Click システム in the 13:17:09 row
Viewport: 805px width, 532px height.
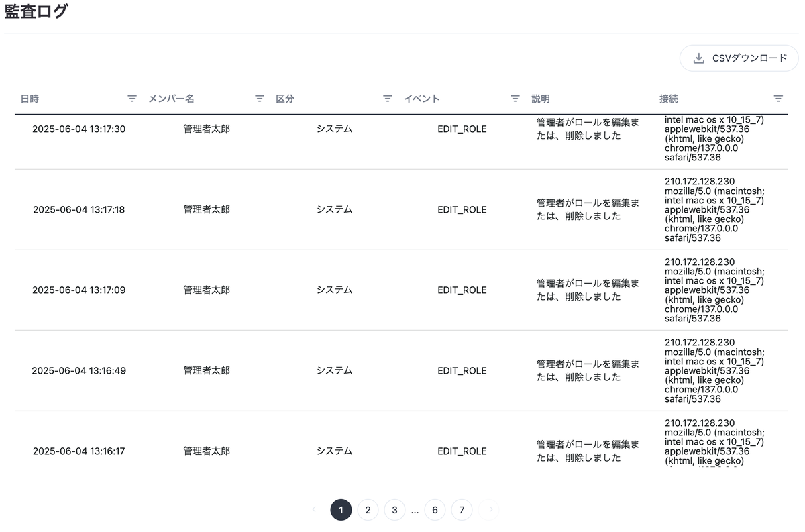coord(334,290)
